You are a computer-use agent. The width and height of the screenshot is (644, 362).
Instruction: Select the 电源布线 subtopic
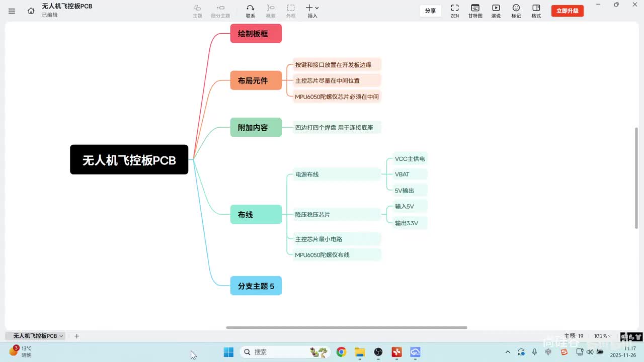tap(337, 174)
